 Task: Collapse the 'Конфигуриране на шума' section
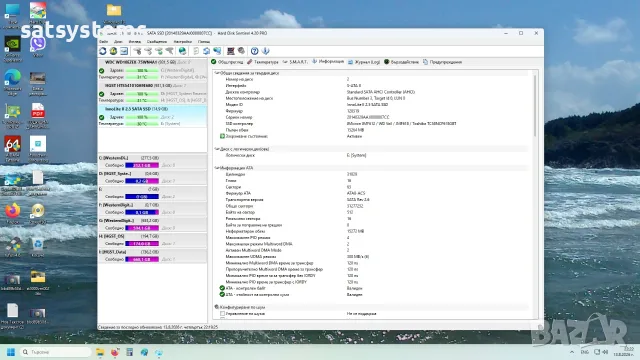coord(217,307)
